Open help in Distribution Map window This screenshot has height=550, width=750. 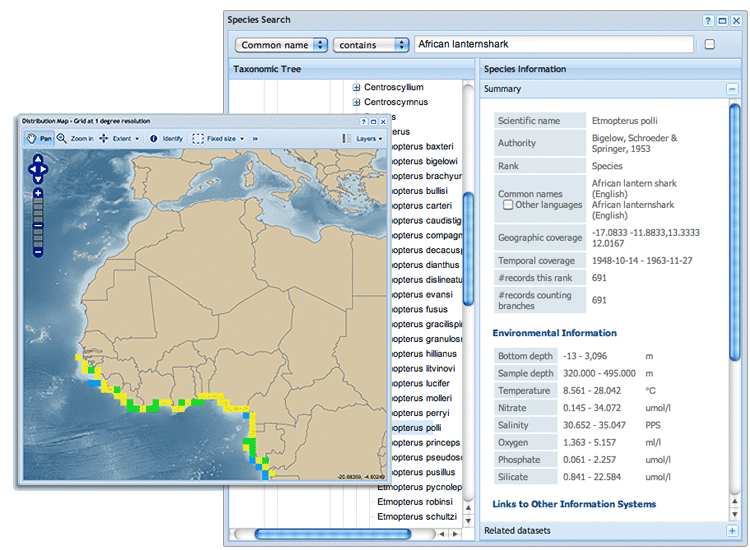pyautogui.click(x=364, y=121)
